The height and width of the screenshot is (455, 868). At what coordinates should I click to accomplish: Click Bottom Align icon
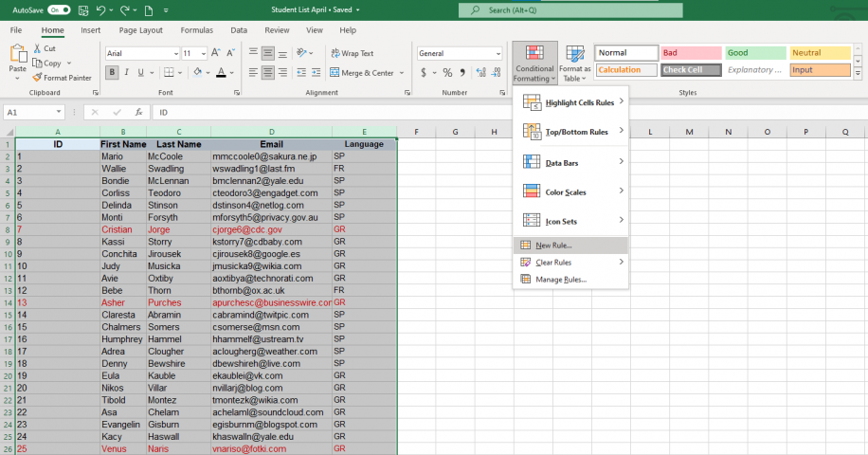(282, 53)
